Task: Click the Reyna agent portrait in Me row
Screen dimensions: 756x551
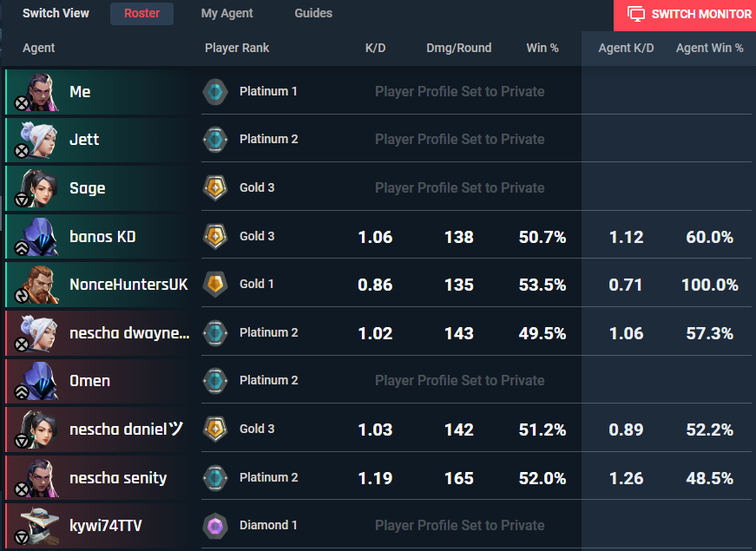Action: [42, 92]
